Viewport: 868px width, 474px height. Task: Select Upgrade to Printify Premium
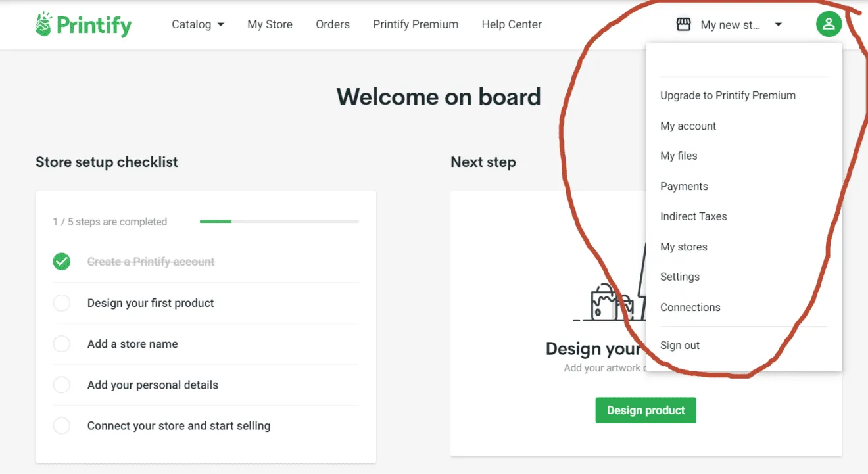coord(728,95)
